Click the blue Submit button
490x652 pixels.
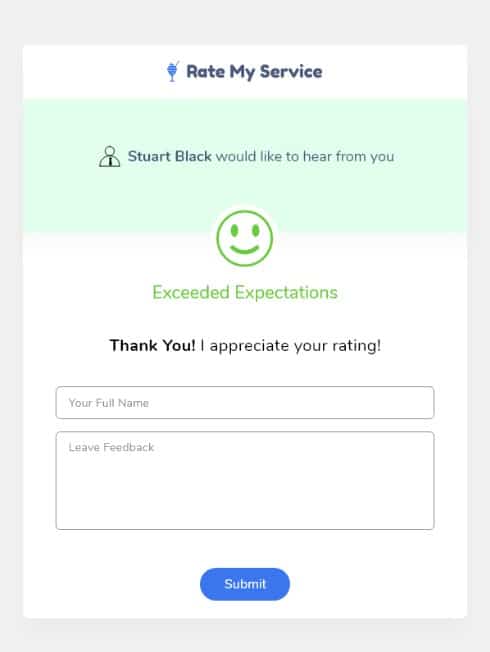(245, 584)
